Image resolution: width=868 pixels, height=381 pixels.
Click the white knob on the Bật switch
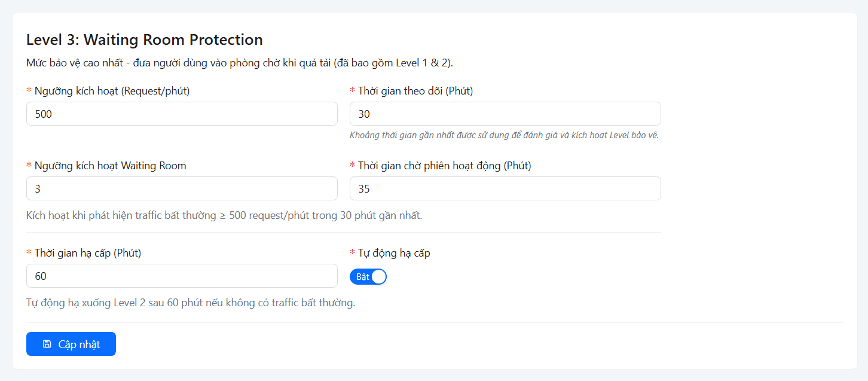tap(379, 277)
